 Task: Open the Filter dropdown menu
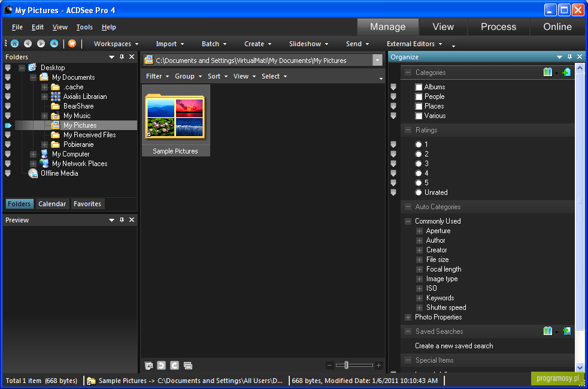point(157,76)
